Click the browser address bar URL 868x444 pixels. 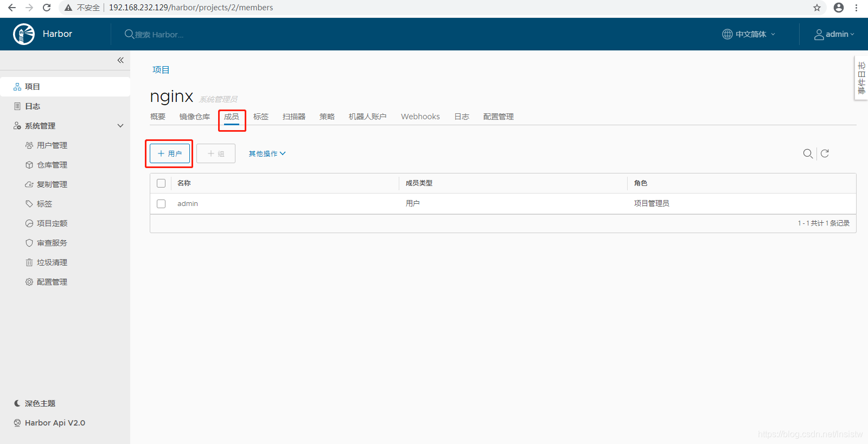(191, 8)
